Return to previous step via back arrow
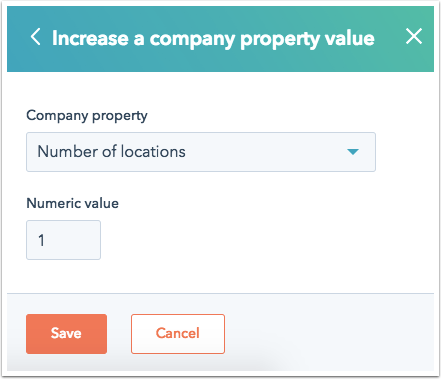441x379 pixels. point(35,37)
